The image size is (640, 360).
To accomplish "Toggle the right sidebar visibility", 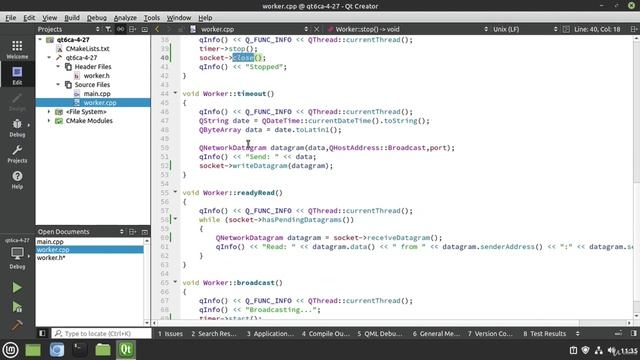I will 633,333.
